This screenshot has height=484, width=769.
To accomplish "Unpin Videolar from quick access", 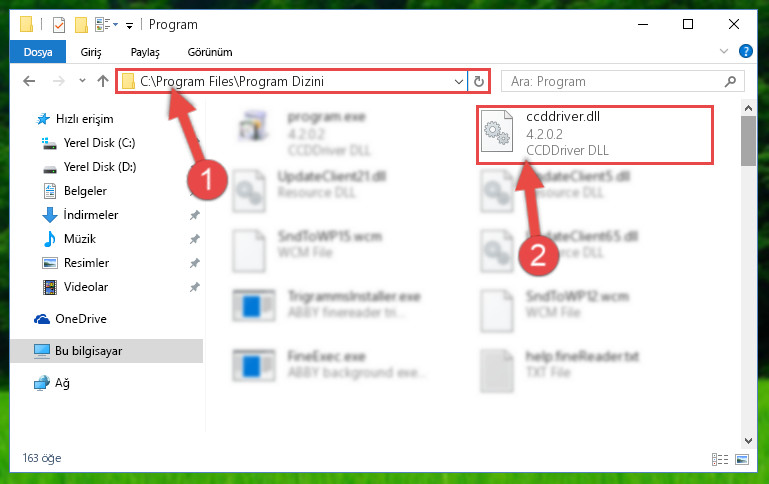I will (195, 287).
